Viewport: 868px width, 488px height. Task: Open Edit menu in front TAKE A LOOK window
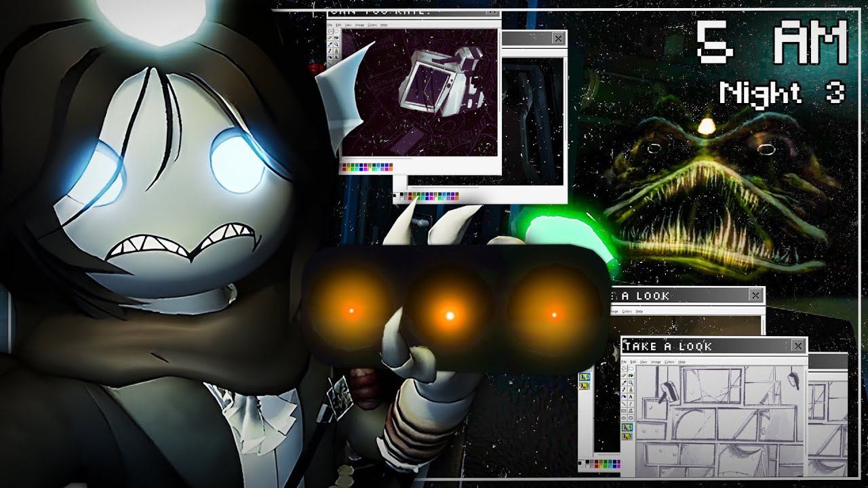[633, 362]
